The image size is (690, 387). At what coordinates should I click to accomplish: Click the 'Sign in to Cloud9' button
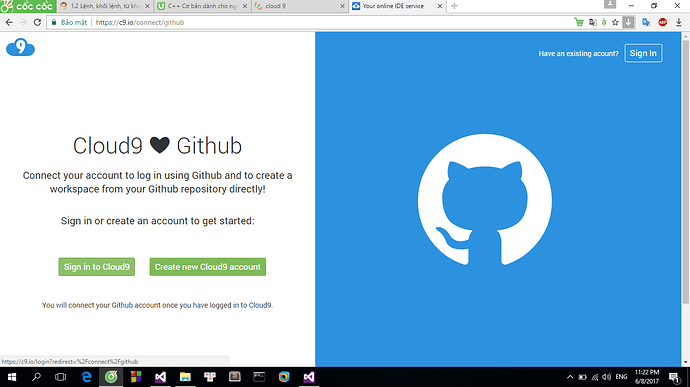[97, 267]
